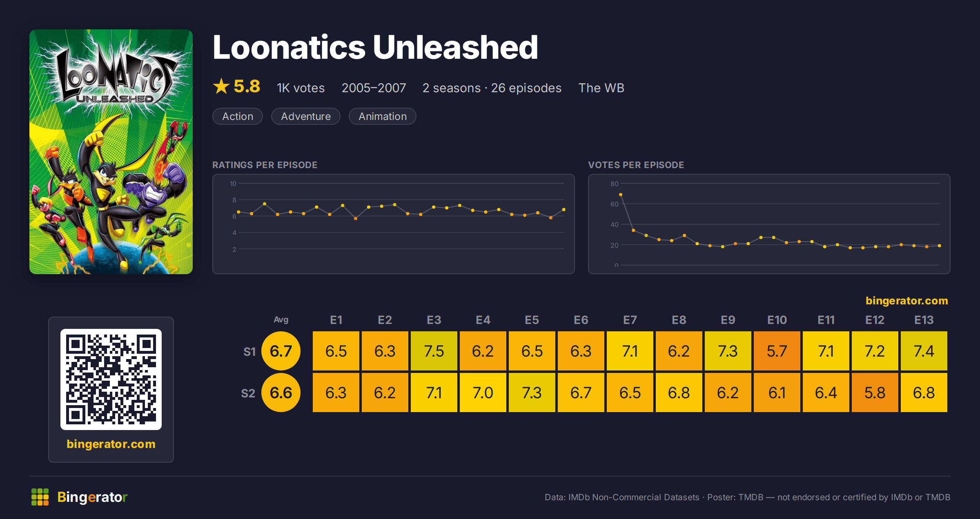Click the yellow star rating icon
Screen dimensions: 980x519
point(221,86)
